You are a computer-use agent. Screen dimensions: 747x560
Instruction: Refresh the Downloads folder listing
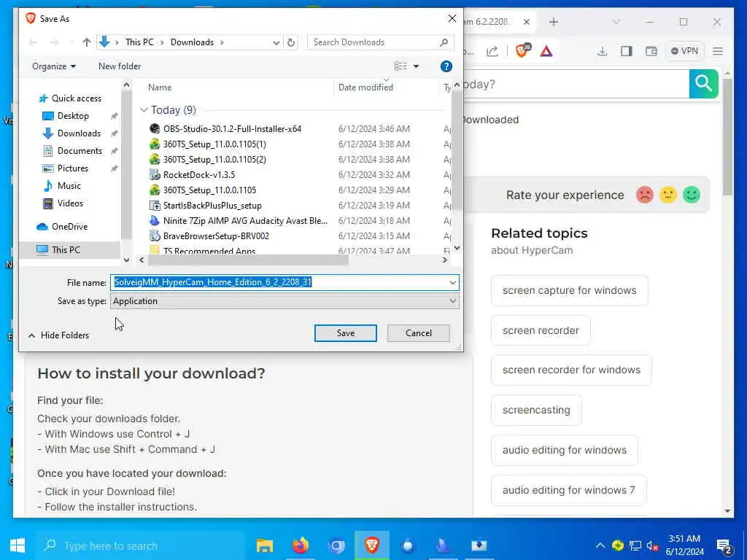coord(290,42)
